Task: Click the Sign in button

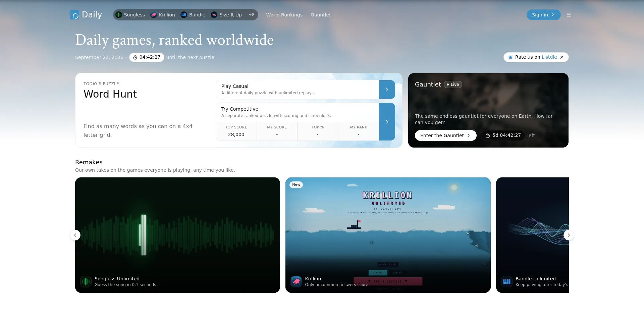Action: tap(543, 15)
